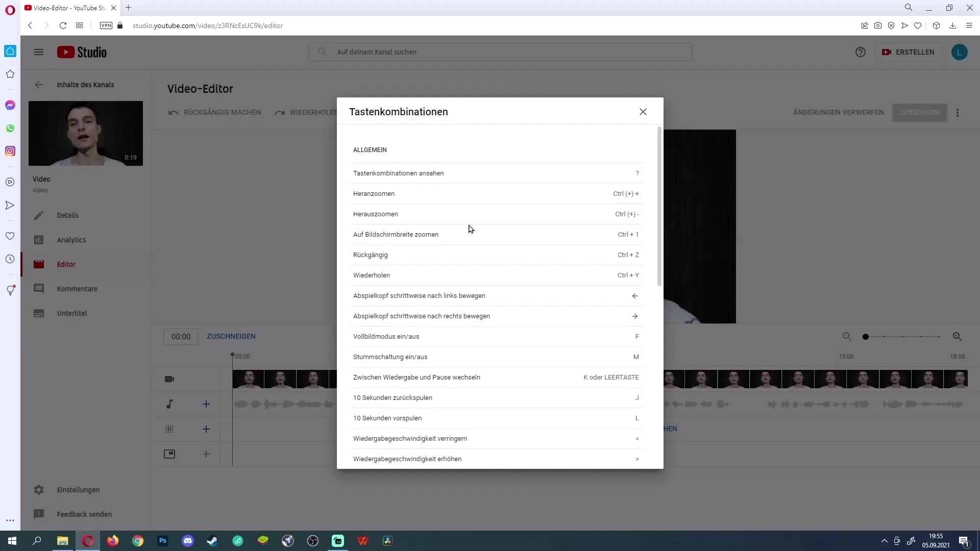
Task: Open the editor three-dot more options menu
Action: [958, 113]
